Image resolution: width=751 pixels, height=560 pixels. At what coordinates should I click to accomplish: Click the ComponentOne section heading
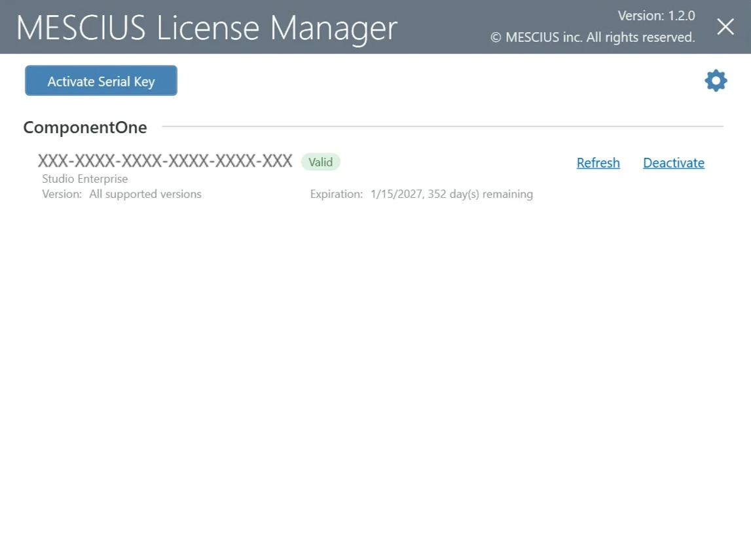point(85,128)
